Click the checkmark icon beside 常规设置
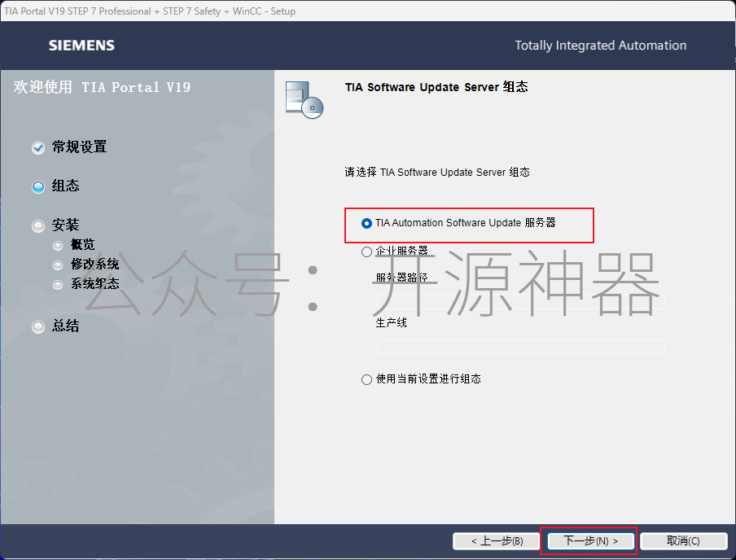 tap(38, 148)
